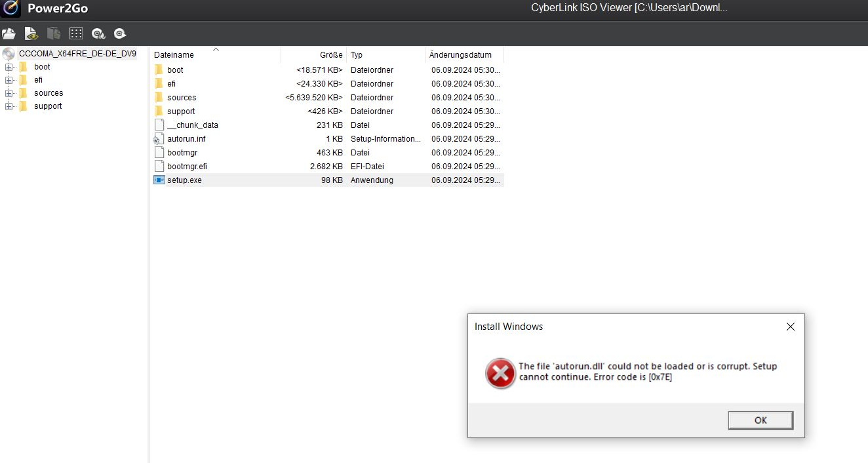Click the burn disc image toolbar icon
The width and height of the screenshot is (868, 463).
click(x=98, y=33)
